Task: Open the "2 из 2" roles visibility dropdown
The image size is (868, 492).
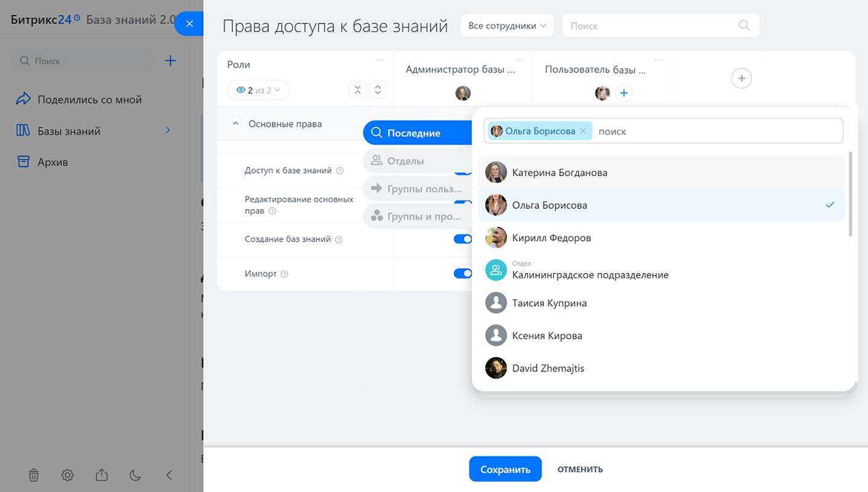Action: click(x=259, y=90)
